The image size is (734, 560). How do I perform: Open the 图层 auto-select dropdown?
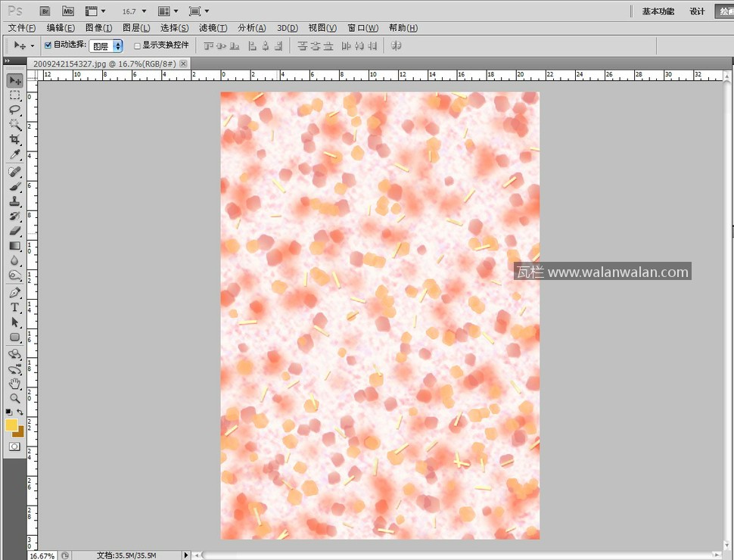pyautogui.click(x=106, y=46)
